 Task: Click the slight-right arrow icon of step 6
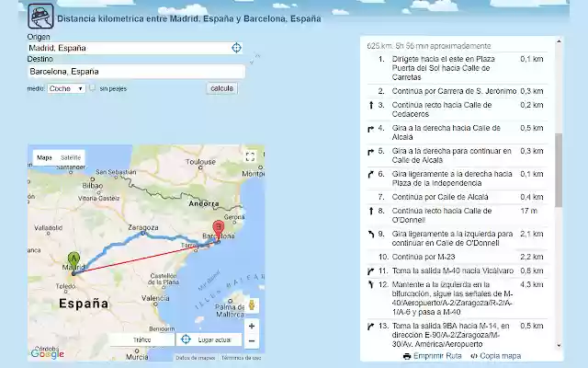(x=371, y=175)
